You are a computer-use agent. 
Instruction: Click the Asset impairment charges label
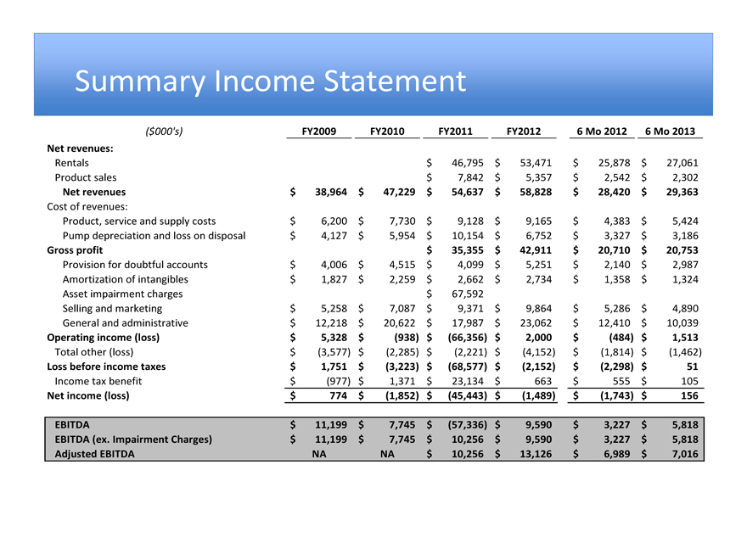tap(122, 294)
